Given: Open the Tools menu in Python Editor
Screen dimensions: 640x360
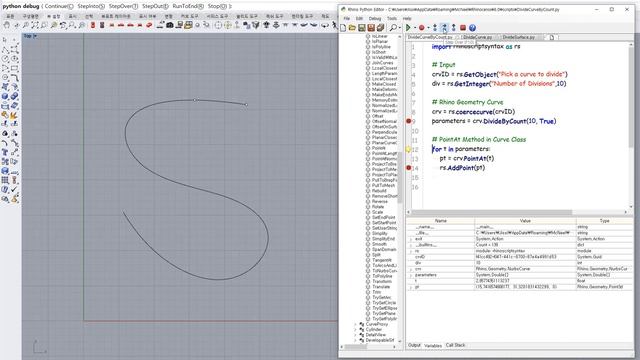Looking at the screenshot, I should click(392, 18).
